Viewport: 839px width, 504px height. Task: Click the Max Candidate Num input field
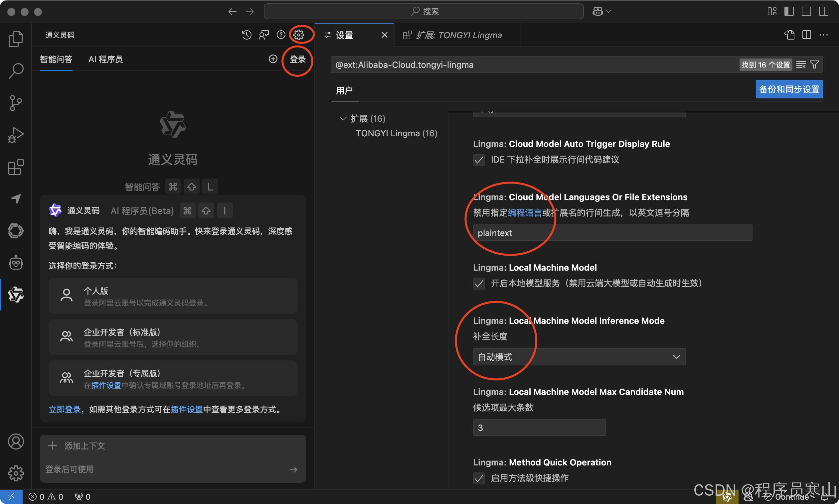[539, 428]
